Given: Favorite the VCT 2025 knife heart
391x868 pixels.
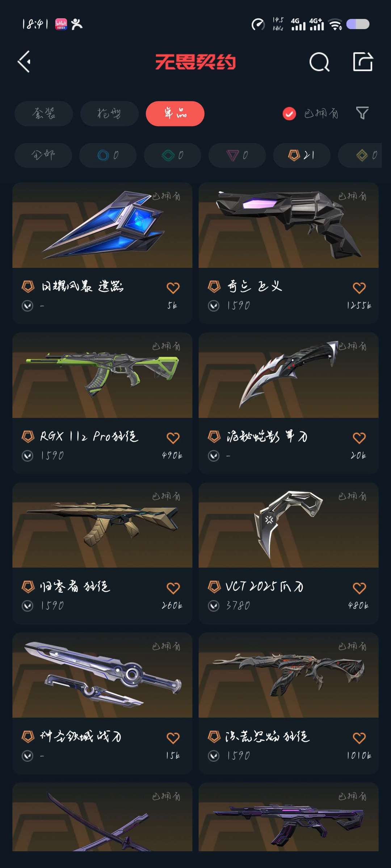Looking at the screenshot, I should (x=359, y=588).
